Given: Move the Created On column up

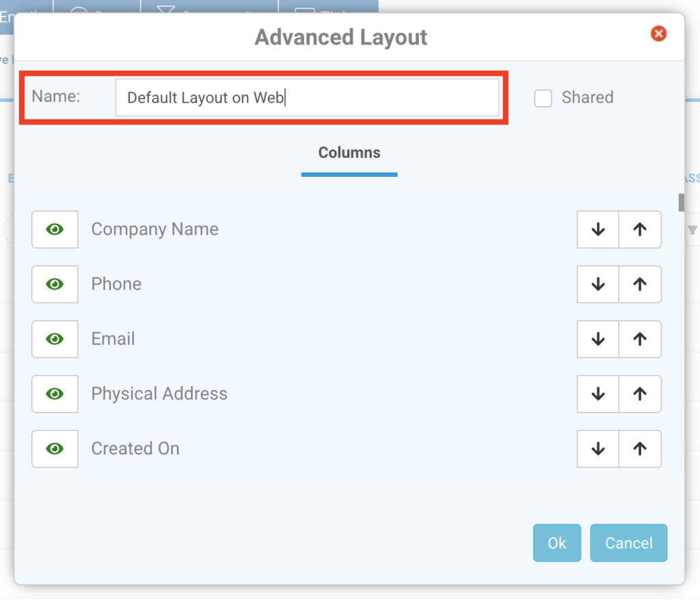Looking at the screenshot, I should pos(641,449).
